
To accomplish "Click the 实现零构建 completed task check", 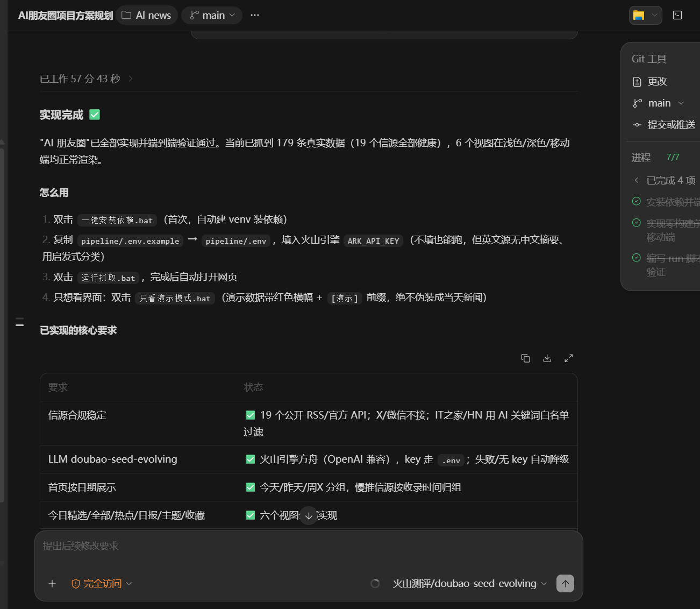I will coord(637,223).
